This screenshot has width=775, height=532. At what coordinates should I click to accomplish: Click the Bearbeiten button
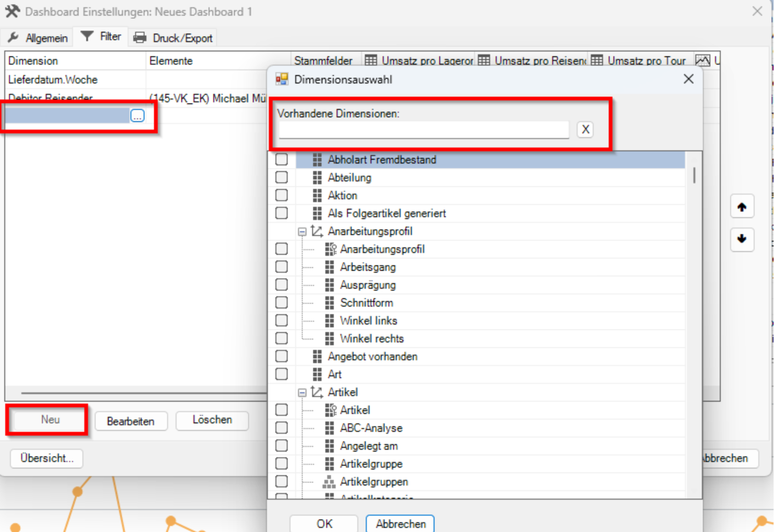(x=131, y=421)
